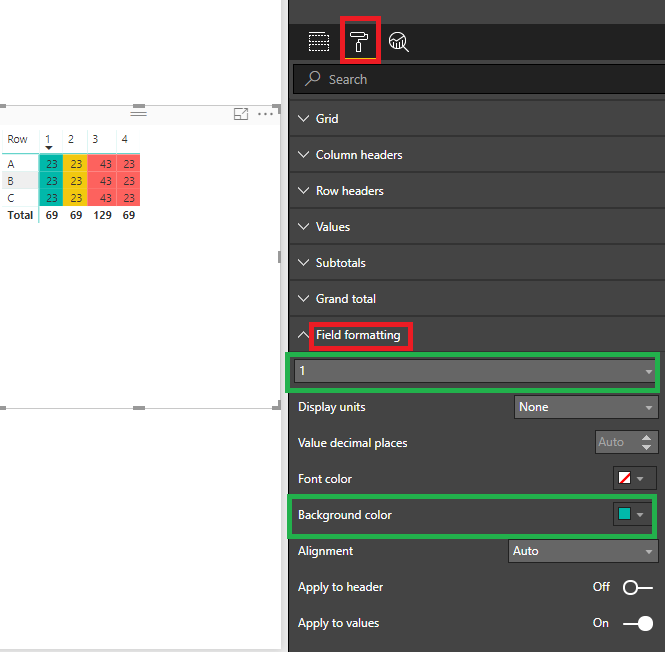Click the Row column header
The width and height of the screenshot is (665, 652).
pos(17,139)
